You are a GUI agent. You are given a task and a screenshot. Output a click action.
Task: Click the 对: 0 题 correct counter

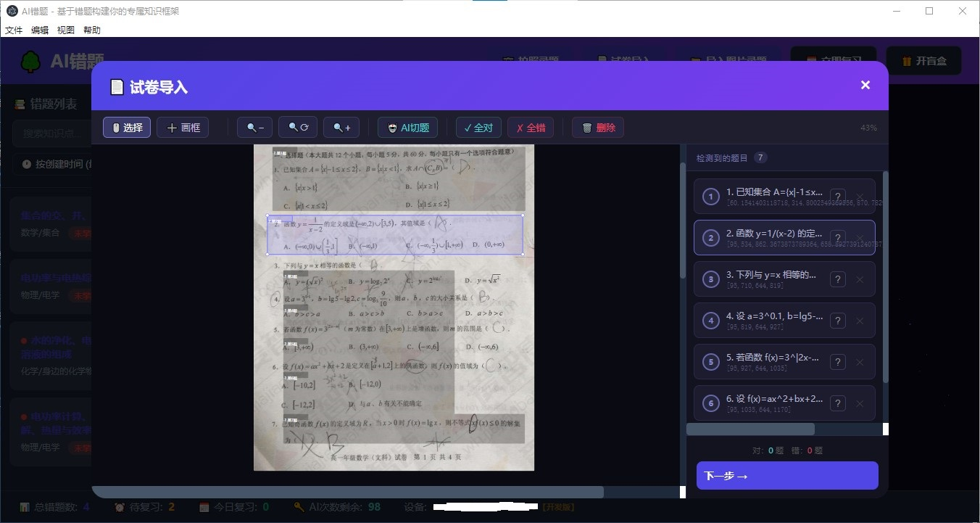pyautogui.click(x=768, y=450)
